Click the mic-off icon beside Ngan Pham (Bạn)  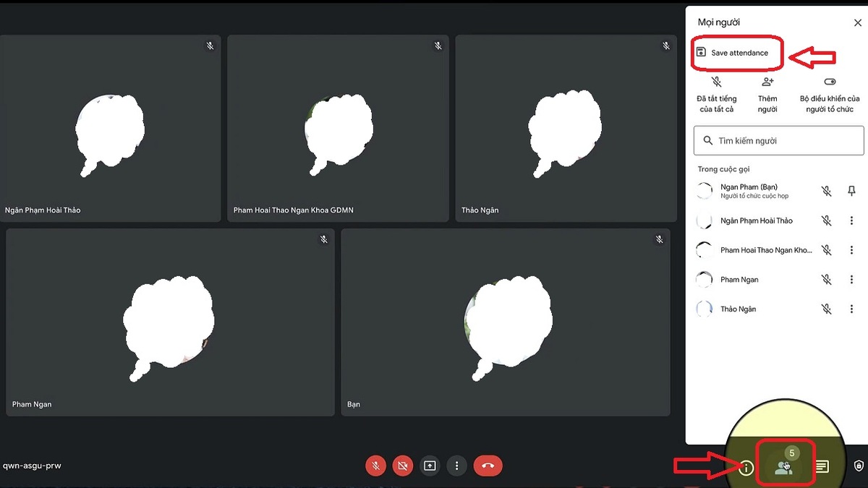pos(826,191)
